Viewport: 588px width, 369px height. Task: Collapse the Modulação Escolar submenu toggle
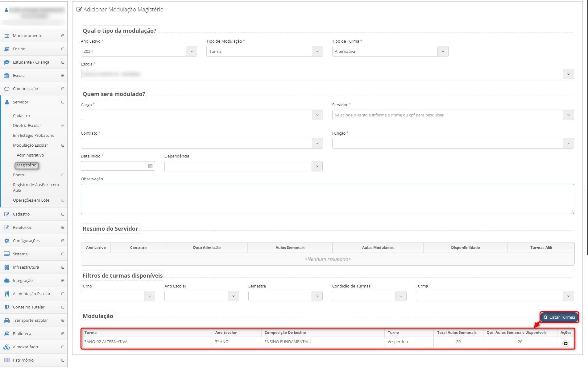[63, 145]
